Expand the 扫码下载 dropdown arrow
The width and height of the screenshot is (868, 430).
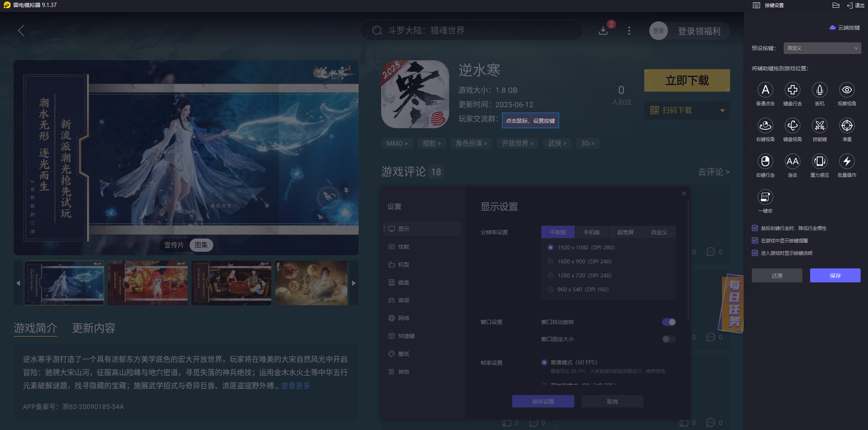point(722,110)
